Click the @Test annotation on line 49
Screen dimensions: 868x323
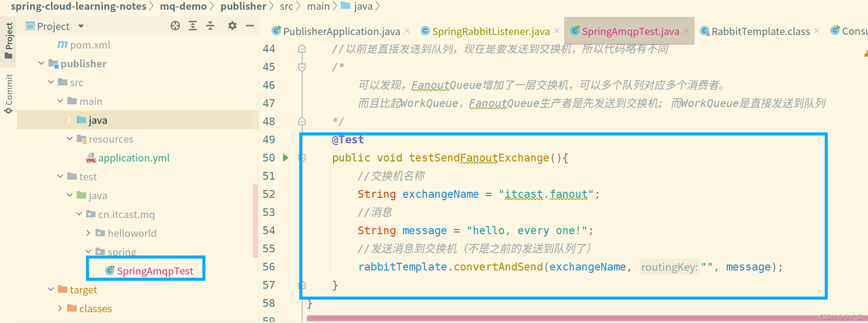348,140
